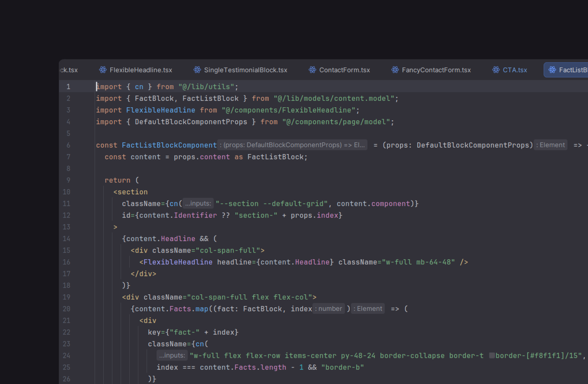
Task: Click the "border-b" string on line 25
Action: [343, 367]
